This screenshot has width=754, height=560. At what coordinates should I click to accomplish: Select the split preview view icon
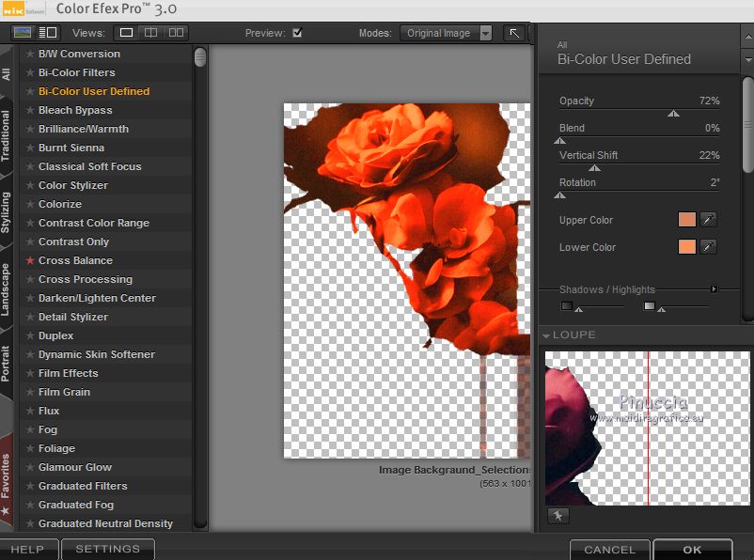150,33
